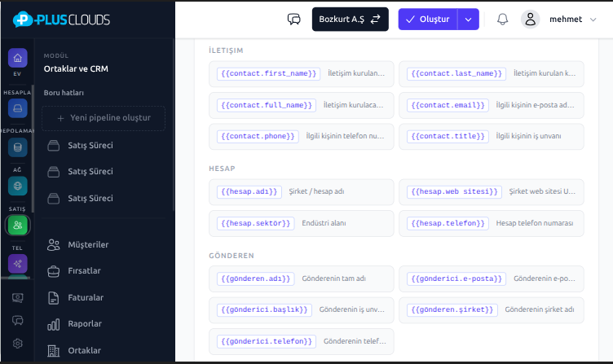This screenshot has width=613, height=364.
Task: Open the mehmet user menu chevron
Action: tap(593, 20)
